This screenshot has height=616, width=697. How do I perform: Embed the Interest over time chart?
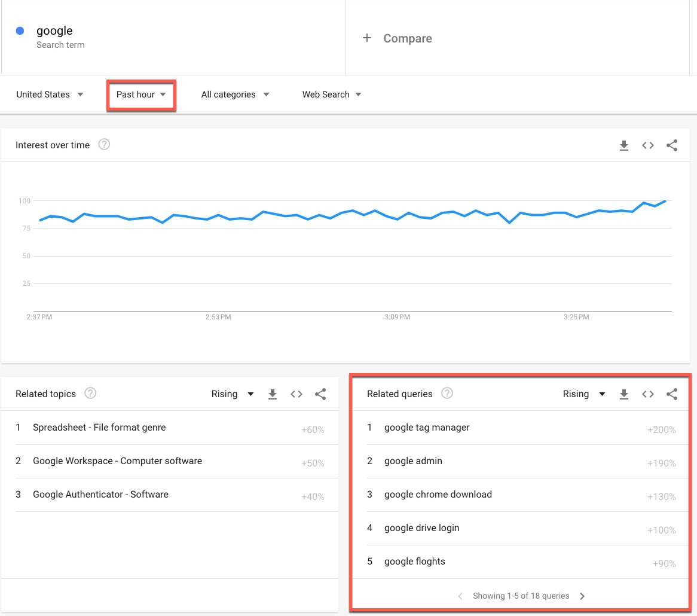coord(647,145)
